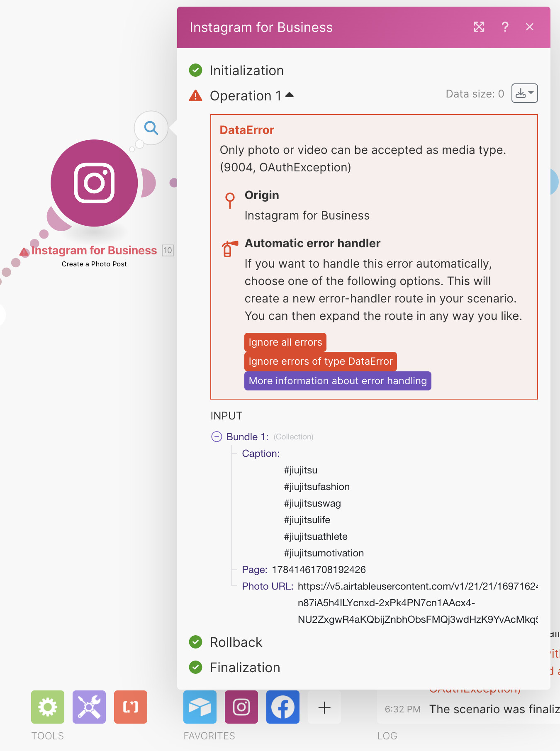
Task: Click the Operation 1 warning triangle icon
Action: coord(195,95)
